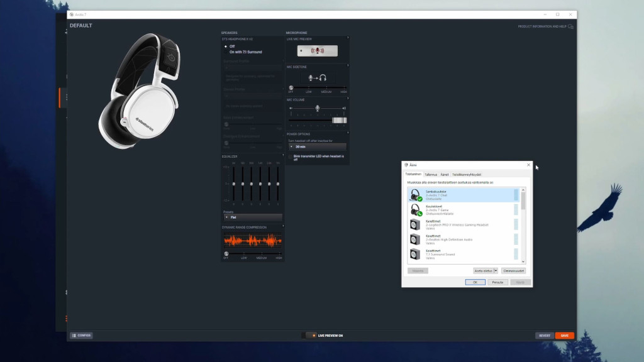Viewport: 644px width, 362px height.
Task: Open the headset inactive timeout 30 min dropdown
Action: 318,146
